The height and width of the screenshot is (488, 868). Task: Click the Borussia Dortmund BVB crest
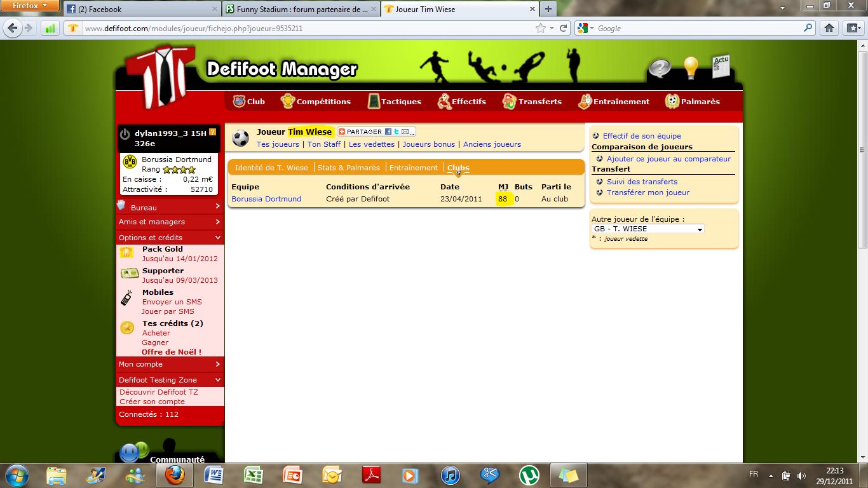[130, 161]
